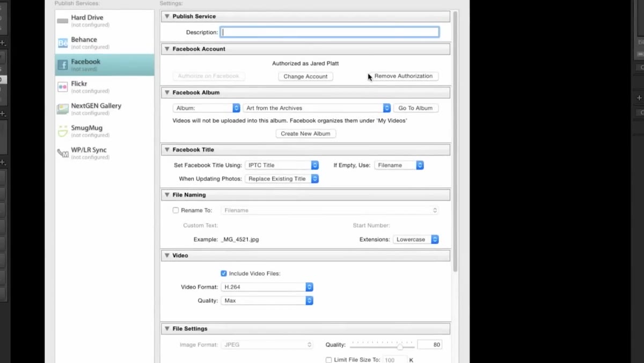Collapse the Facebook Album section
This screenshot has height=363, width=644.
pyautogui.click(x=167, y=92)
